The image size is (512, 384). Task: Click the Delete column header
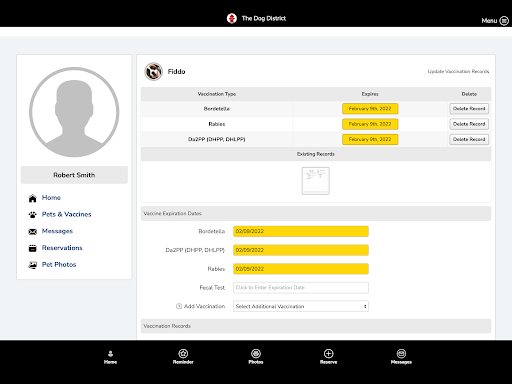click(469, 94)
